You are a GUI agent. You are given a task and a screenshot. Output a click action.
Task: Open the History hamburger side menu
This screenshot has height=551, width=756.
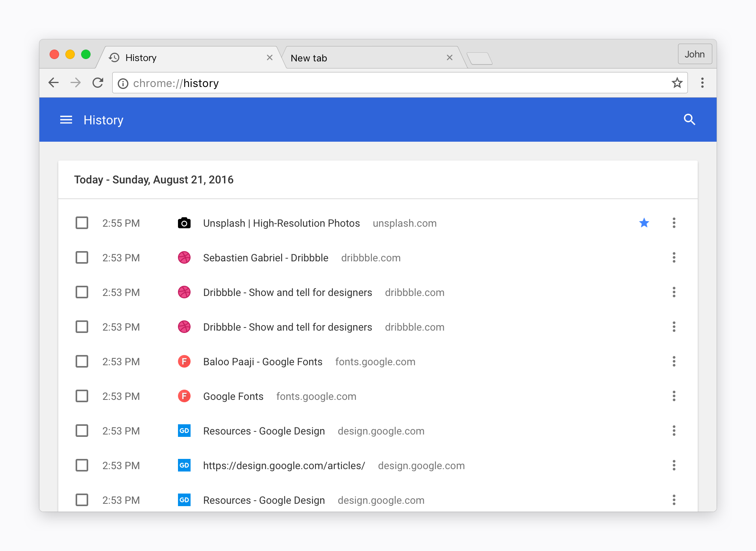[66, 120]
